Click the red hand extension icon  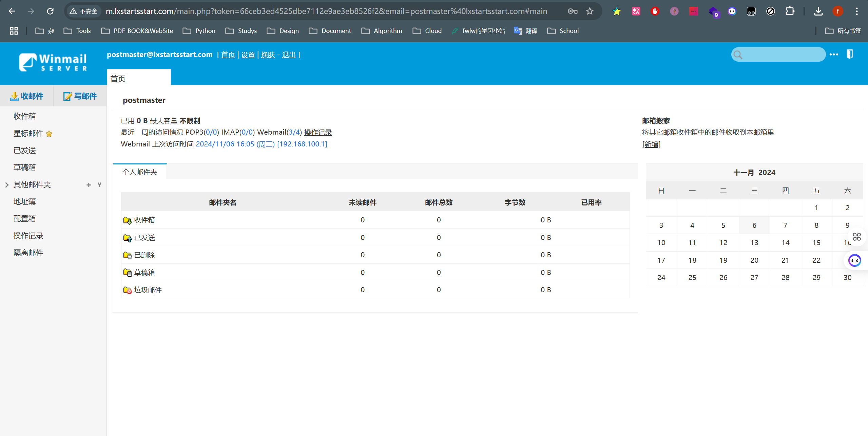click(x=655, y=11)
